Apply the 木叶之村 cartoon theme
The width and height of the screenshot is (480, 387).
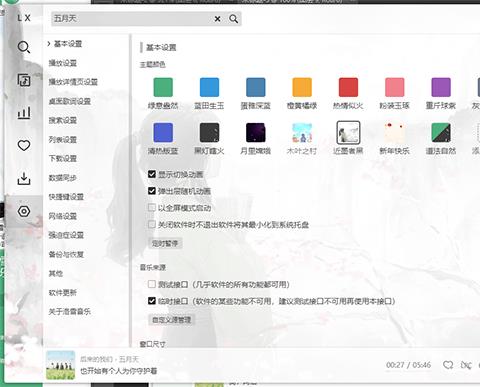(302, 132)
